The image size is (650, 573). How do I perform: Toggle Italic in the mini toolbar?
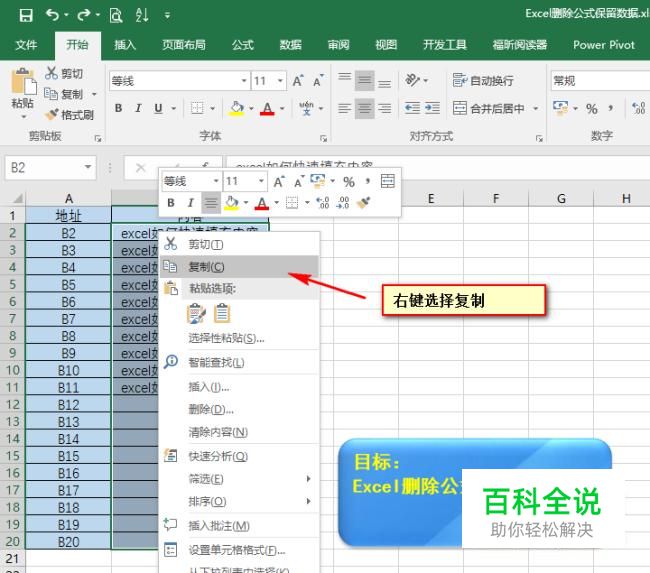click(190, 203)
